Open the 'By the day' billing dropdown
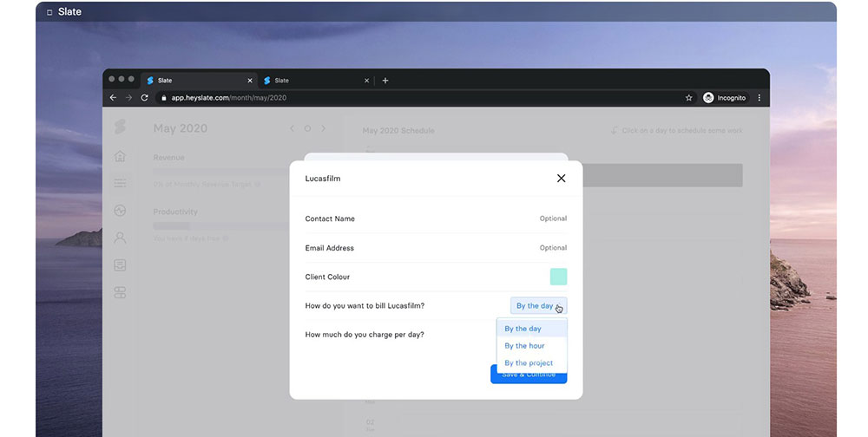This screenshot has height=437, width=868. click(539, 306)
